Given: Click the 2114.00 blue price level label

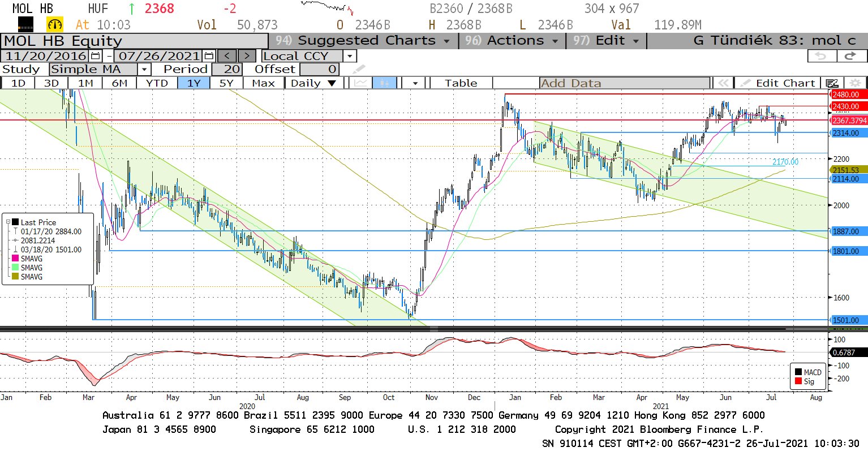Looking at the screenshot, I should (848, 179).
